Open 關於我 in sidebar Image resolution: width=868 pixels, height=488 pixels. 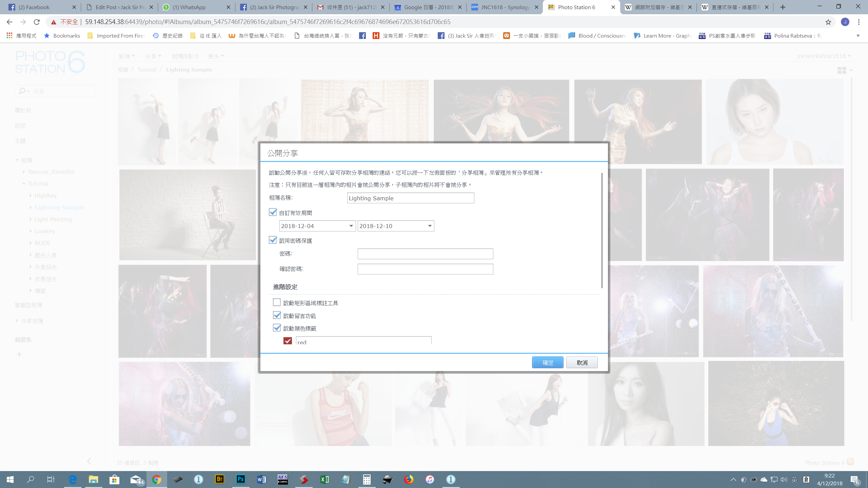[23, 110]
